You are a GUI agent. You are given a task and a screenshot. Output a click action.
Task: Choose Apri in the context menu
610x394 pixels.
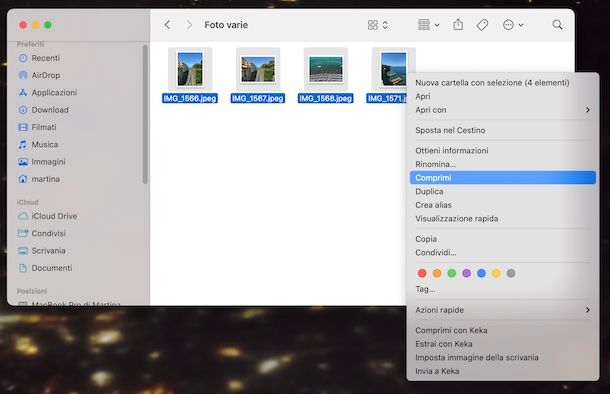[x=503, y=96]
